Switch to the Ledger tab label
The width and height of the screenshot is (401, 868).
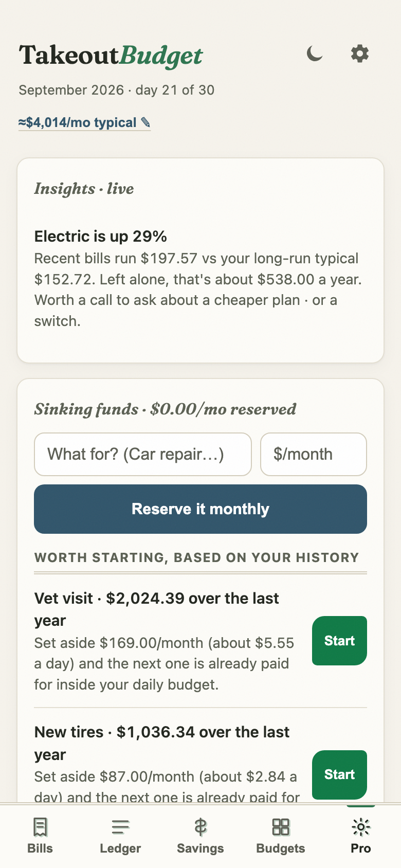120,848
